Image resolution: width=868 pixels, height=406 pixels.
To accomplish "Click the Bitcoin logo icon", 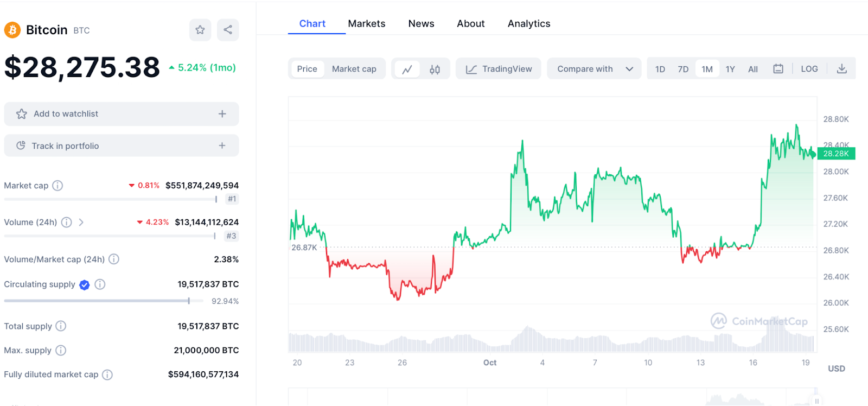I will pyautogui.click(x=12, y=30).
